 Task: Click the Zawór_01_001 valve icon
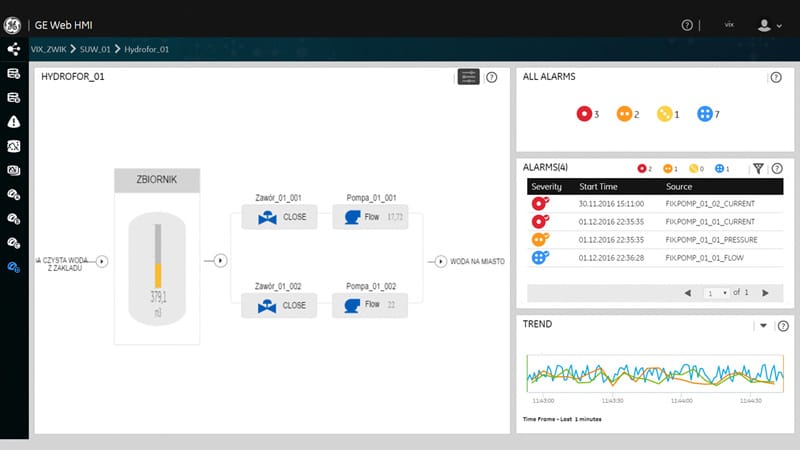point(267,217)
